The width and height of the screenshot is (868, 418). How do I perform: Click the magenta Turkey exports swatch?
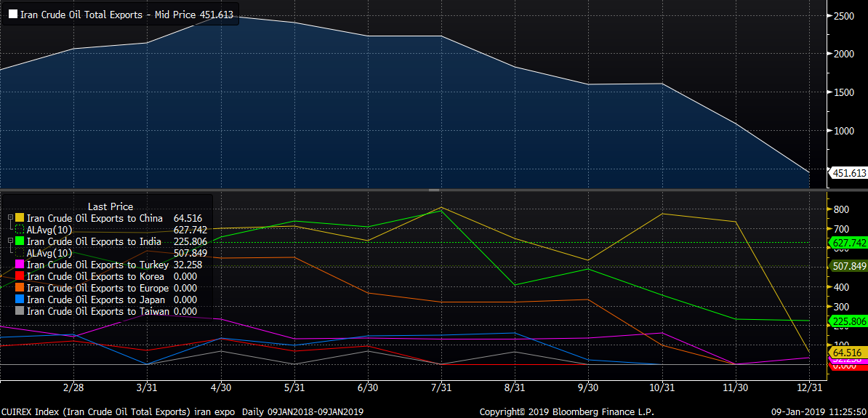20,265
